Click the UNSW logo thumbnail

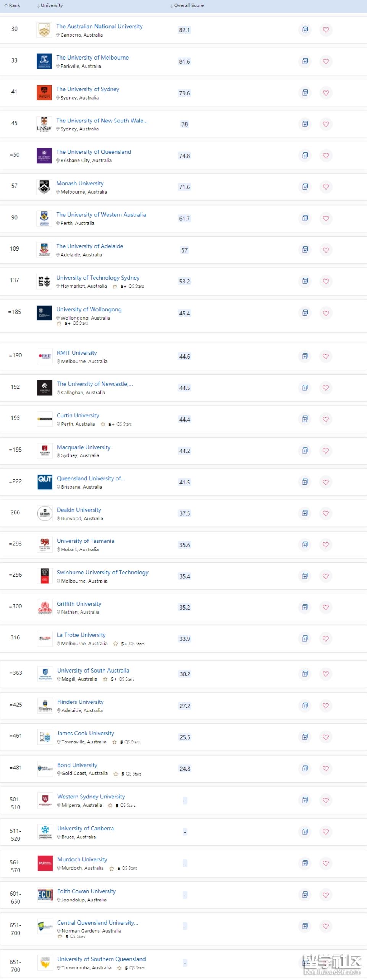pos(44,124)
